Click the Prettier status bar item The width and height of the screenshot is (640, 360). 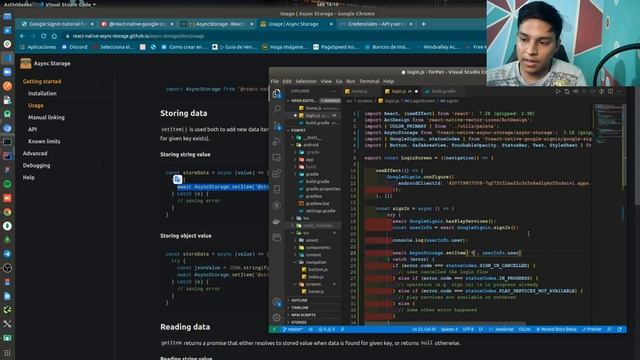tap(592, 329)
